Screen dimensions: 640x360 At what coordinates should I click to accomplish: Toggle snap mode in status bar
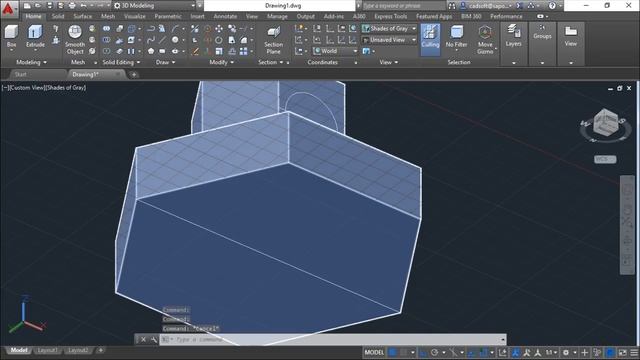tap(403, 352)
